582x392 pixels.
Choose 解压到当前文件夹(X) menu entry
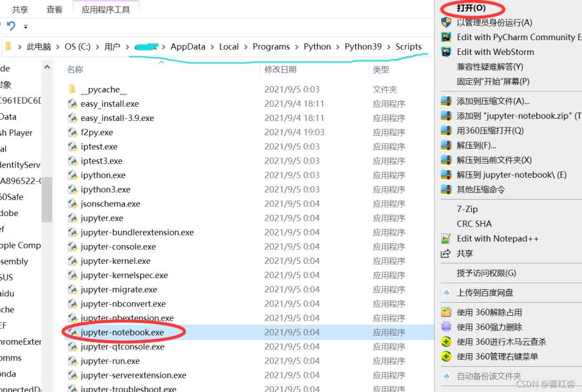494,160
